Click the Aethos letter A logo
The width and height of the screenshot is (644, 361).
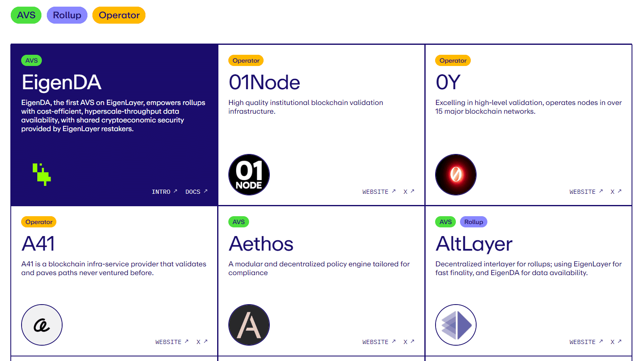point(249,325)
